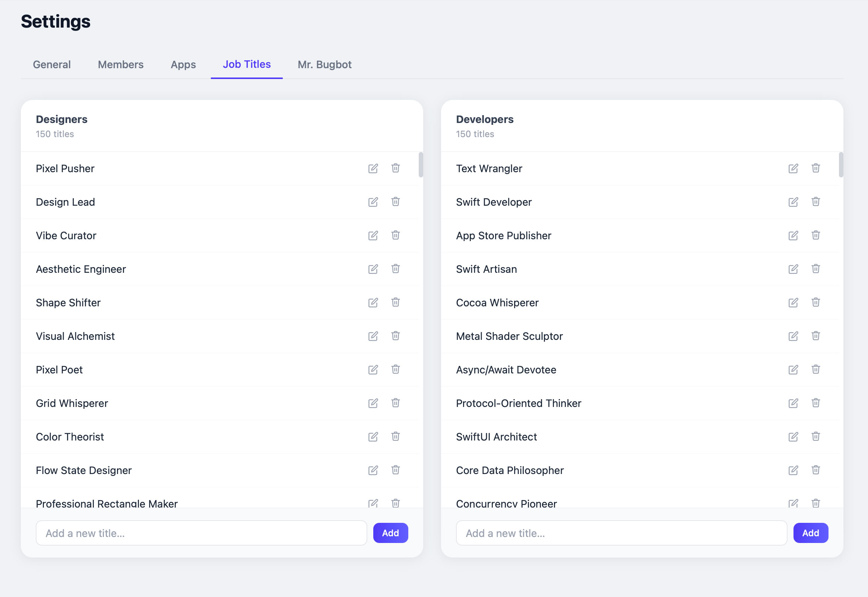Delete the Text Wrangler title

point(815,168)
